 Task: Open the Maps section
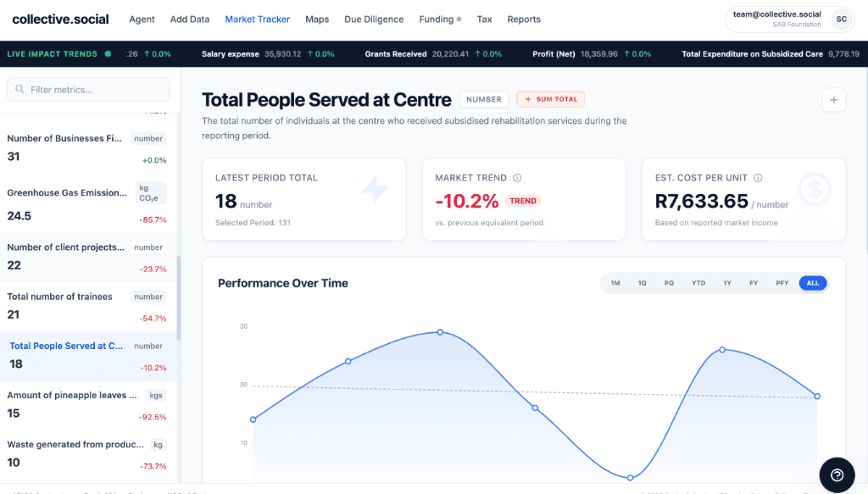(x=317, y=19)
